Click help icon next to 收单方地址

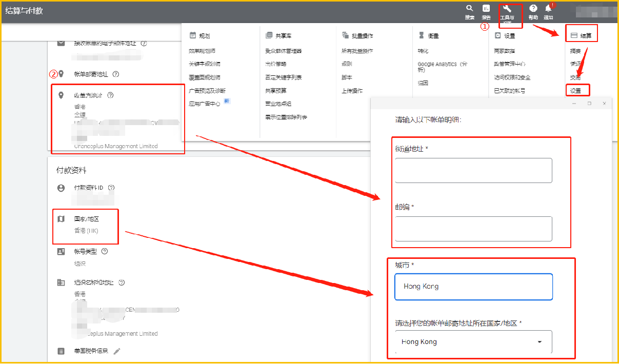[x=110, y=95]
